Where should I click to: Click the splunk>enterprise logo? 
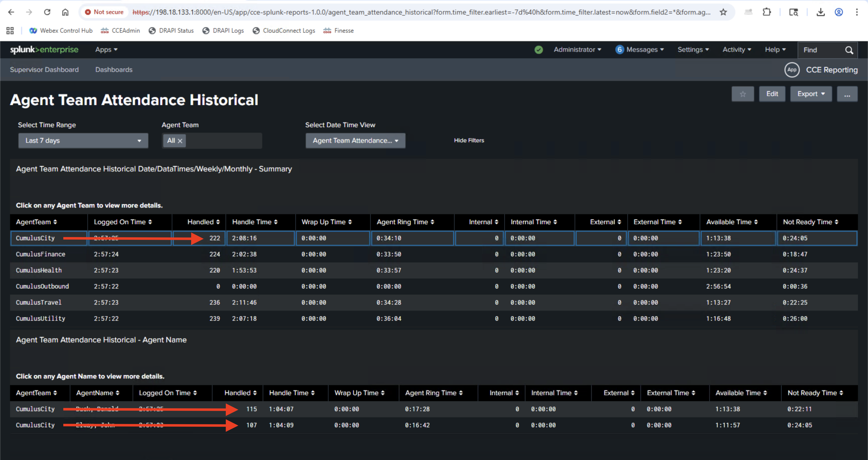coord(44,50)
